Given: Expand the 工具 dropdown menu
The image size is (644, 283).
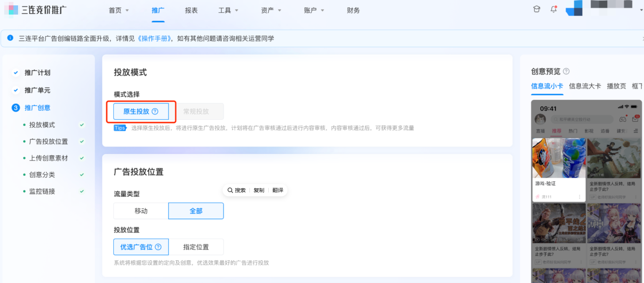Looking at the screenshot, I should (228, 10).
